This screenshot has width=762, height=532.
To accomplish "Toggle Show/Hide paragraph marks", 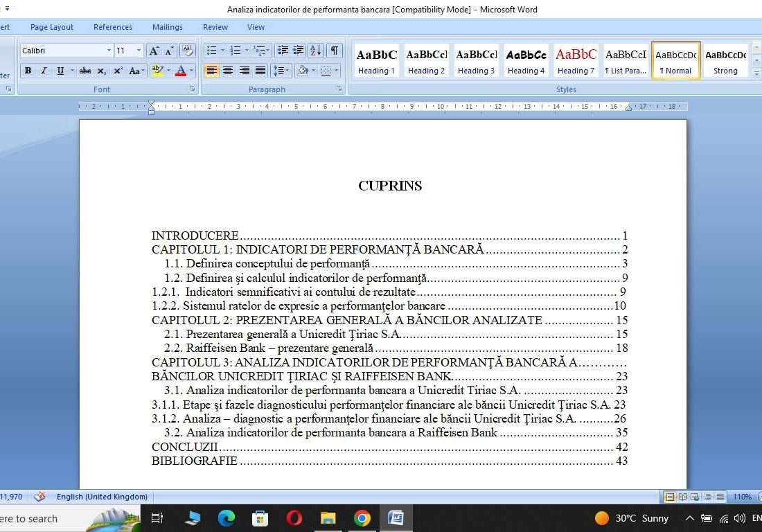I will (333, 51).
